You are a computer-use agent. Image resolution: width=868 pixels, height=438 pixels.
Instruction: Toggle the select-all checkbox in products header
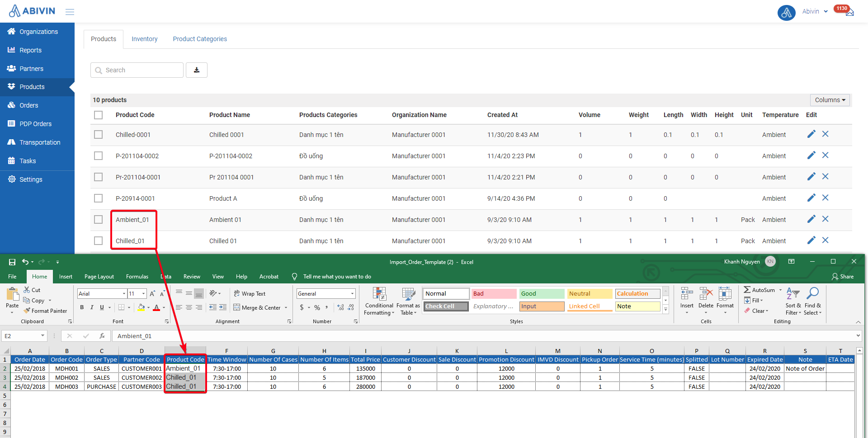[98, 115]
